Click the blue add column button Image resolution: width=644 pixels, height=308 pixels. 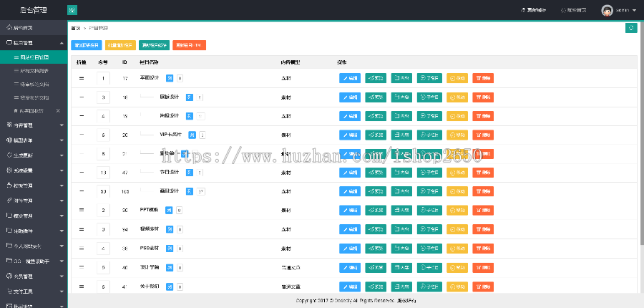[x=87, y=45]
